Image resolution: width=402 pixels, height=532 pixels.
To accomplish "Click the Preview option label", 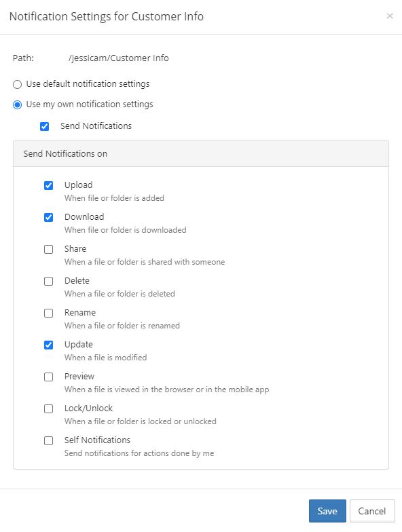I will pyautogui.click(x=79, y=376).
